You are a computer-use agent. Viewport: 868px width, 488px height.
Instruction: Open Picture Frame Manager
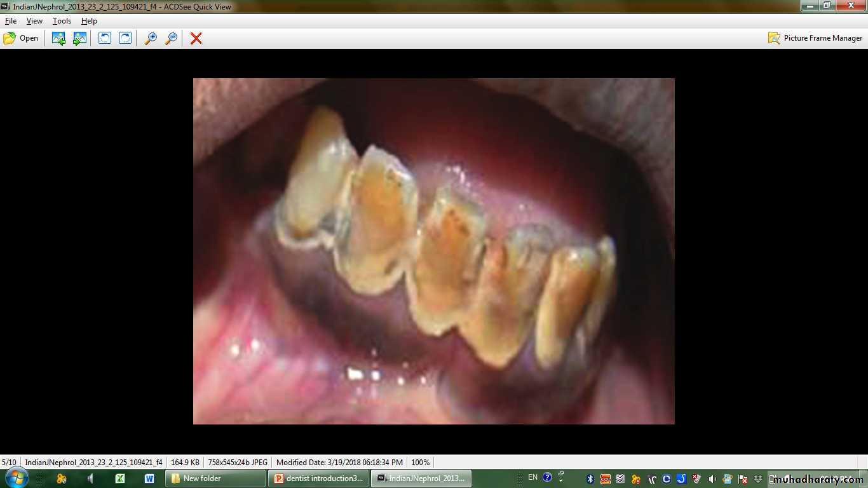815,38
